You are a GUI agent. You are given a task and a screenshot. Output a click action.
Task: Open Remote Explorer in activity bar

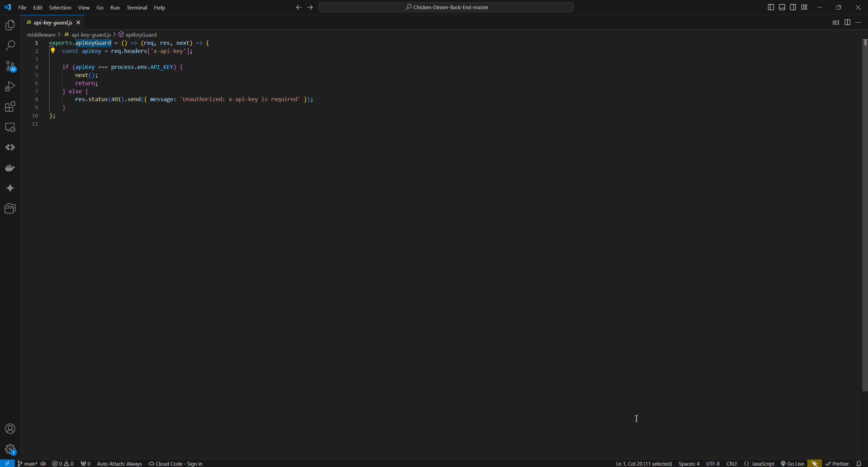[10, 127]
